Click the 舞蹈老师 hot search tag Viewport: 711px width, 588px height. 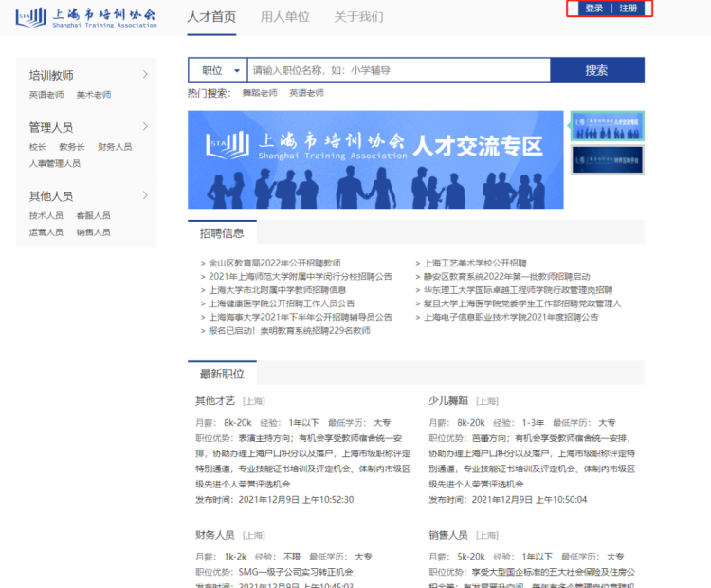point(260,93)
